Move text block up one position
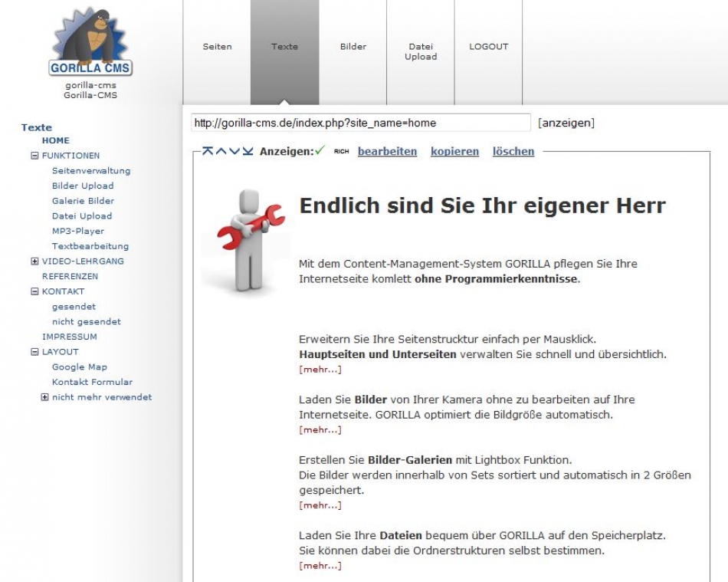 point(221,151)
